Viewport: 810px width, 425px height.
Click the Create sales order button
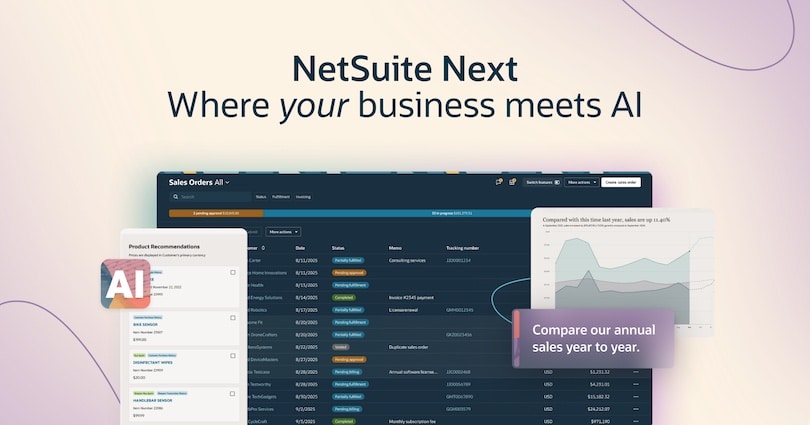pos(621,182)
